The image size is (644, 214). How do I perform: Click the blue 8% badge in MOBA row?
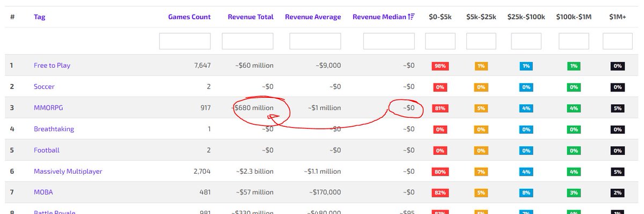click(526, 192)
